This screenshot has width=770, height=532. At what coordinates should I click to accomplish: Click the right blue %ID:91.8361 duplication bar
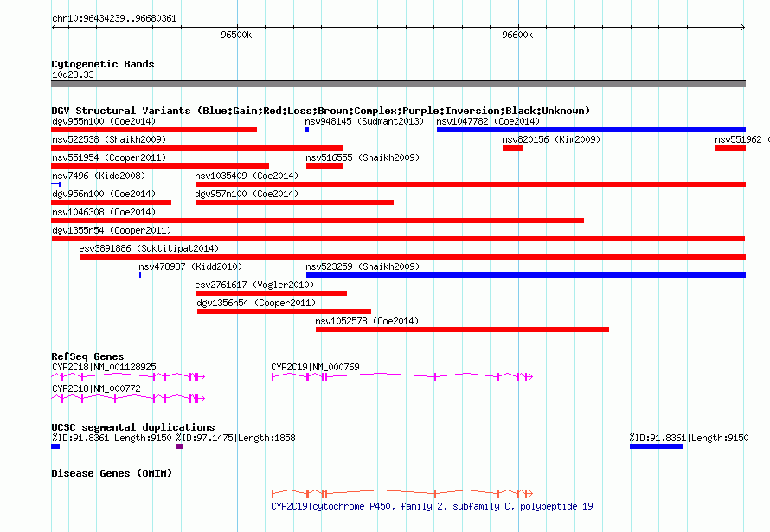pyautogui.click(x=656, y=446)
